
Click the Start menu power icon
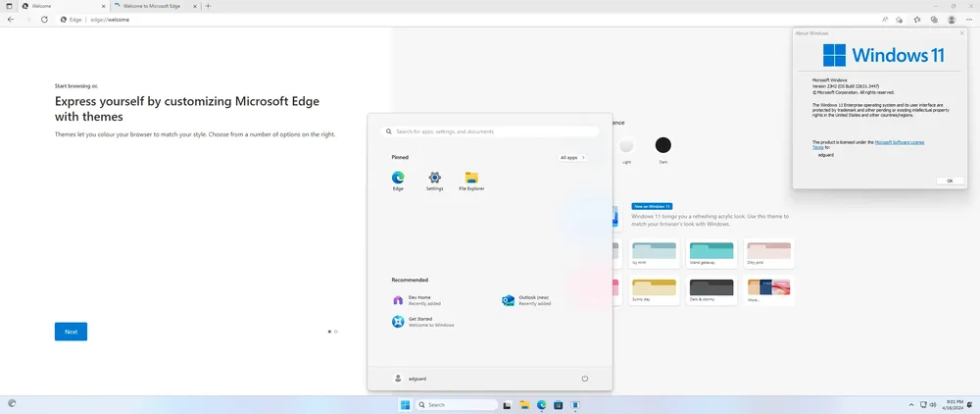pyautogui.click(x=585, y=379)
